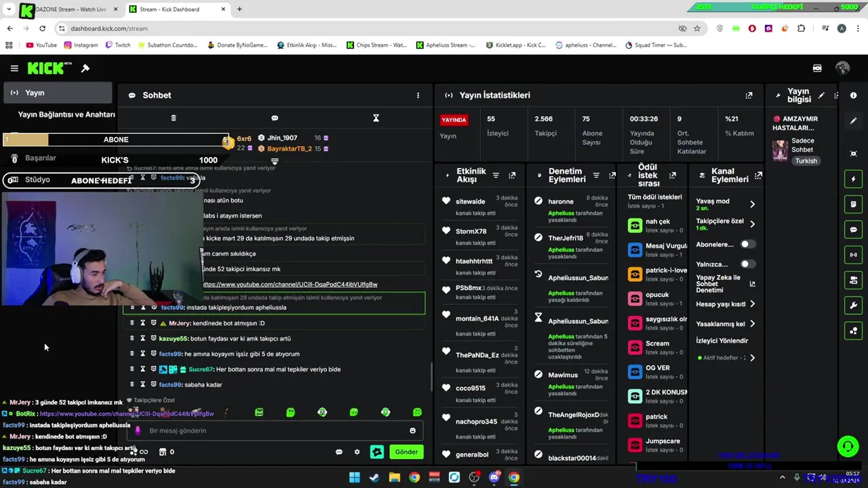Timeout kazuye55 using hourglass icon

142,338
